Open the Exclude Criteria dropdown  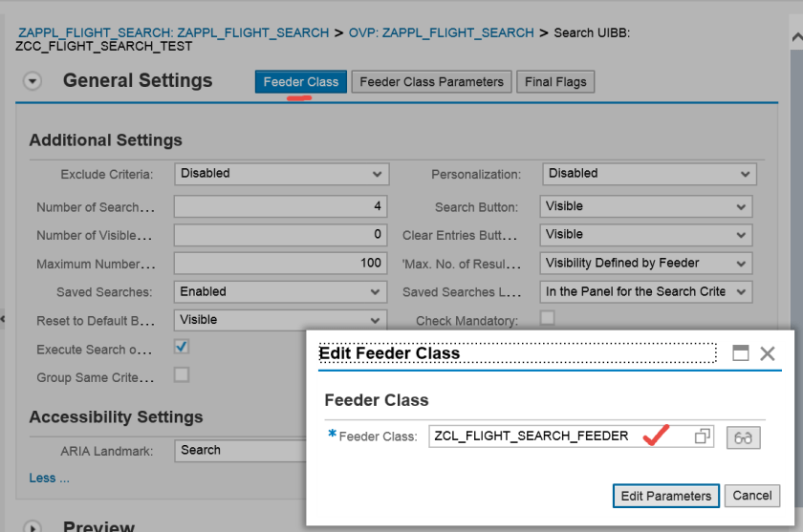[x=282, y=174]
